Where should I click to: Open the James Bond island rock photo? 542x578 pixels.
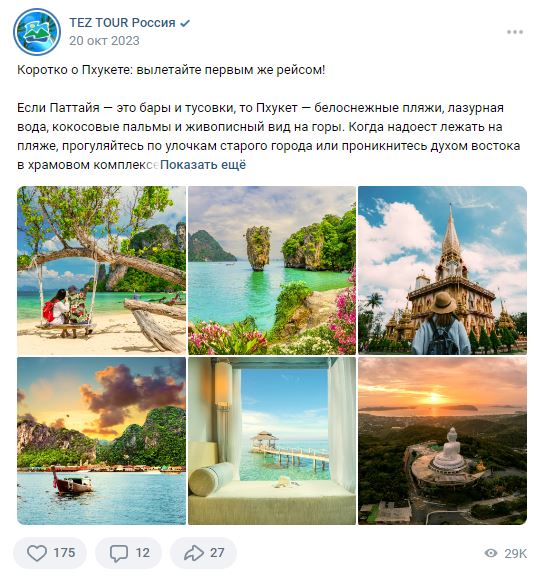click(272, 270)
